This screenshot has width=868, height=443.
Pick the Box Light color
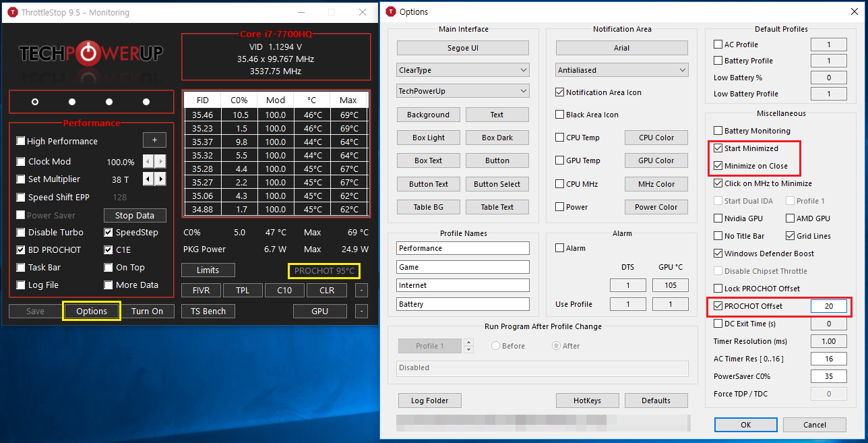[429, 138]
